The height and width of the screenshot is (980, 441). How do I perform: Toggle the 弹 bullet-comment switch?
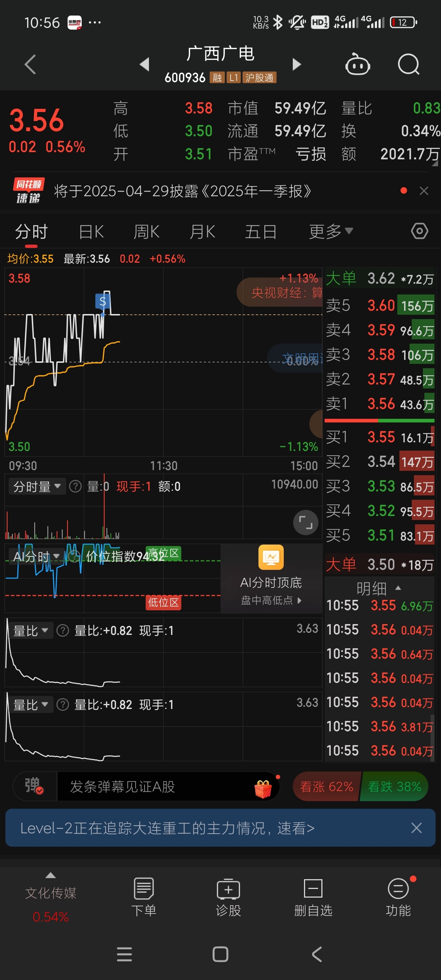pyautogui.click(x=34, y=786)
